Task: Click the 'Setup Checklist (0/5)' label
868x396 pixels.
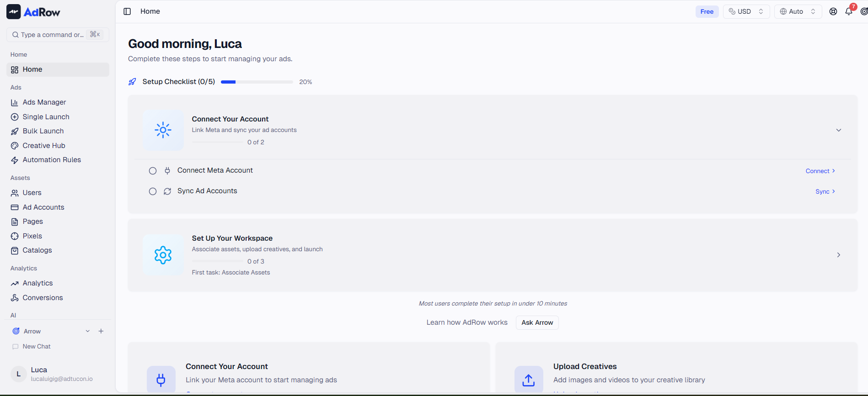Action: pyautogui.click(x=179, y=82)
